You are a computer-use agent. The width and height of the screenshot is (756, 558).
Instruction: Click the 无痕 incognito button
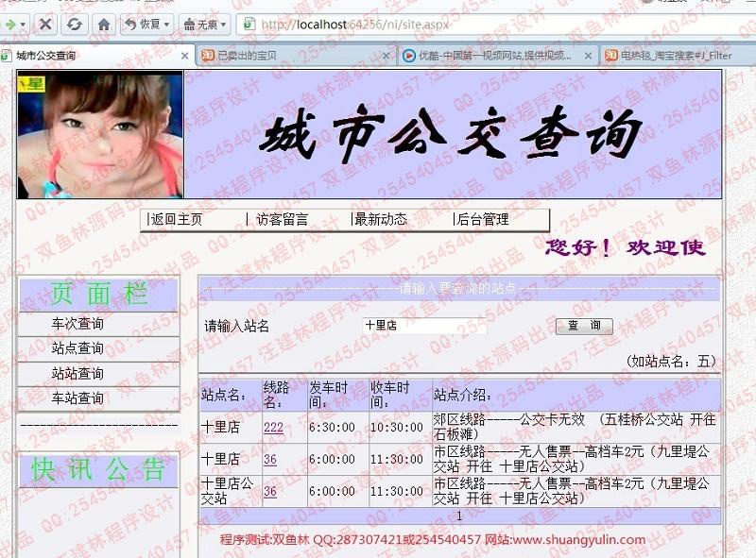200,25
